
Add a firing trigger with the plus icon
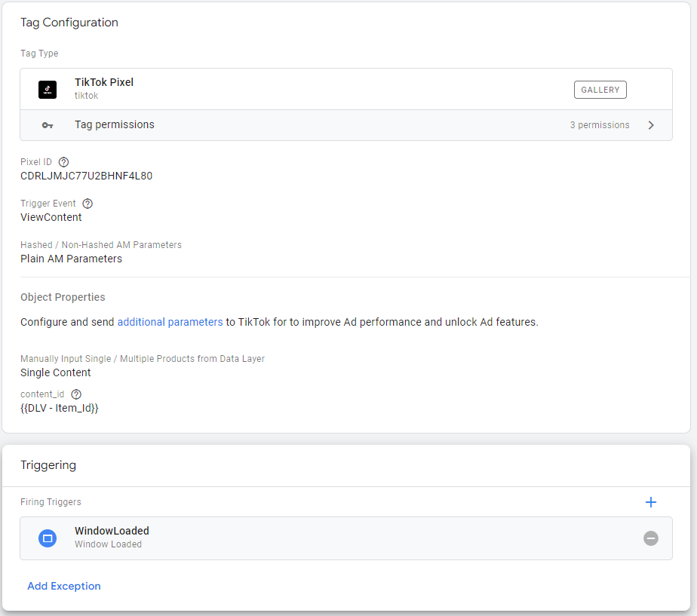click(x=650, y=501)
